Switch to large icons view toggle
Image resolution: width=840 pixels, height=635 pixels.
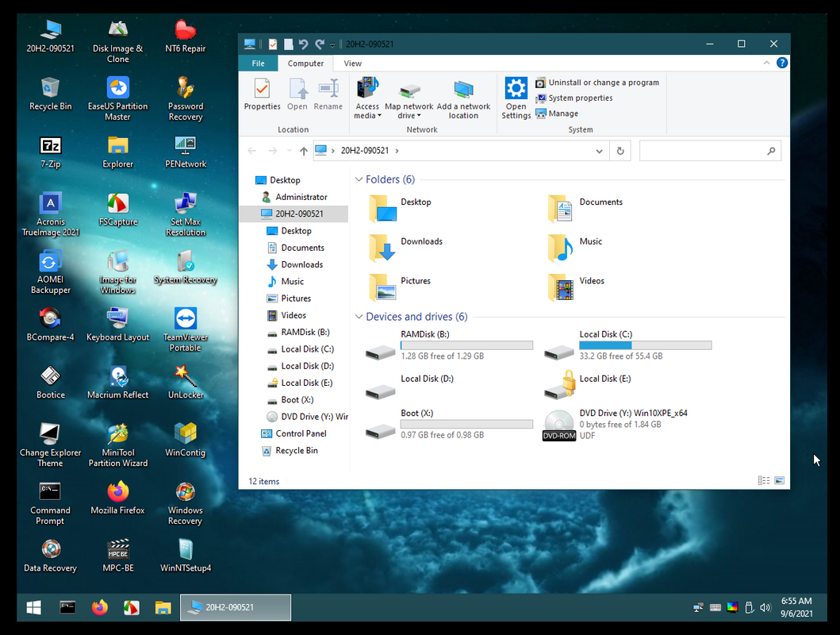point(780,481)
